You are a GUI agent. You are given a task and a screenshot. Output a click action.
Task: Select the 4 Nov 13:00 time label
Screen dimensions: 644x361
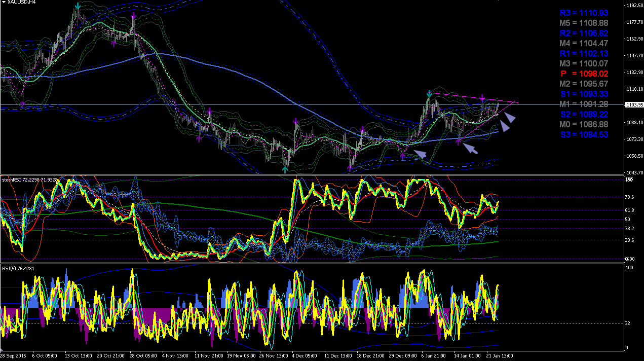coord(175,355)
